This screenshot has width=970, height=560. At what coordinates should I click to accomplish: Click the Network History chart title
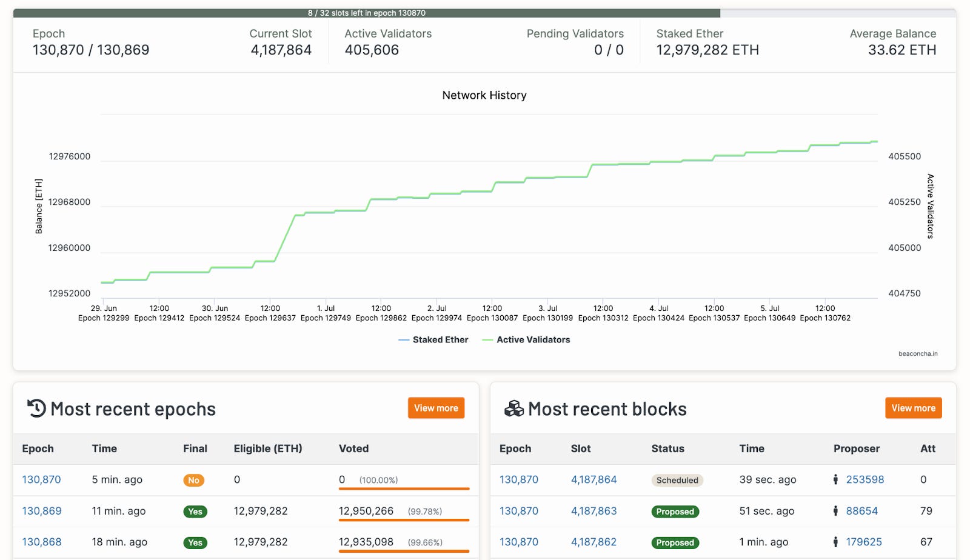(484, 95)
